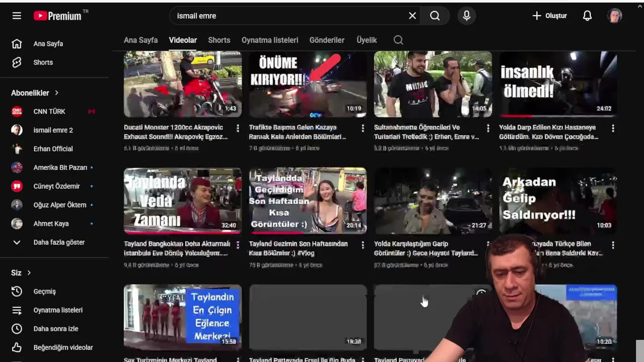644x362 pixels.
Task: Play insanlık ölmedi video thumbnail
Action: (558, 84)
